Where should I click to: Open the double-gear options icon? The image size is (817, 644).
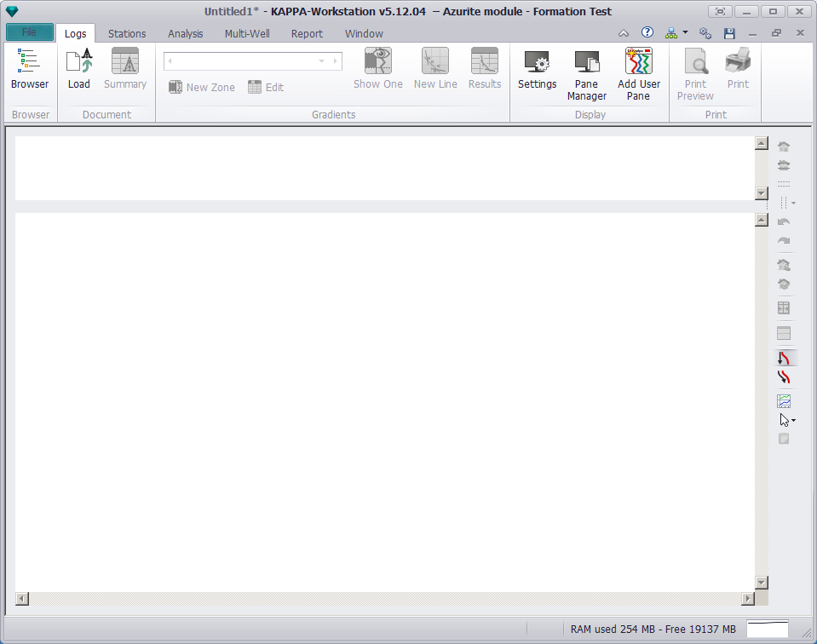(x=705, y=33)
